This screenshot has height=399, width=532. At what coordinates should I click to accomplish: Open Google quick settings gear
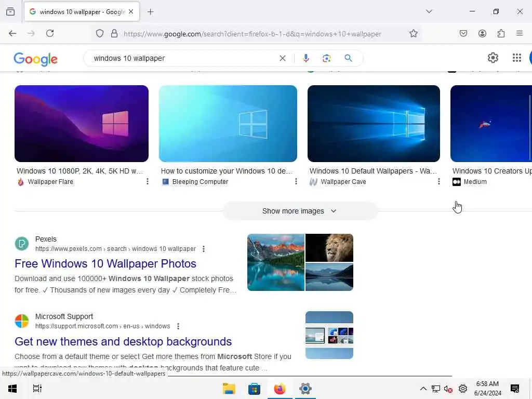point(493,58)
